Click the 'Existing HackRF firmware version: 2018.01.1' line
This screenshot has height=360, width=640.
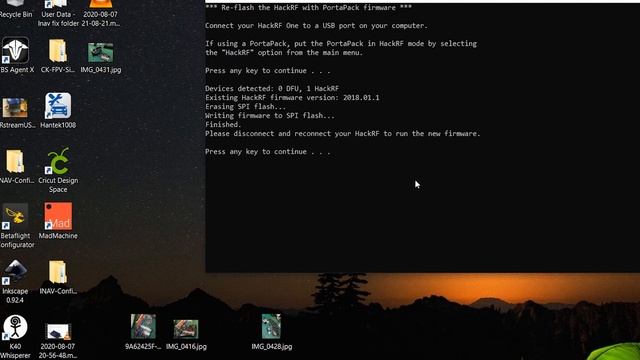[292, 98]
